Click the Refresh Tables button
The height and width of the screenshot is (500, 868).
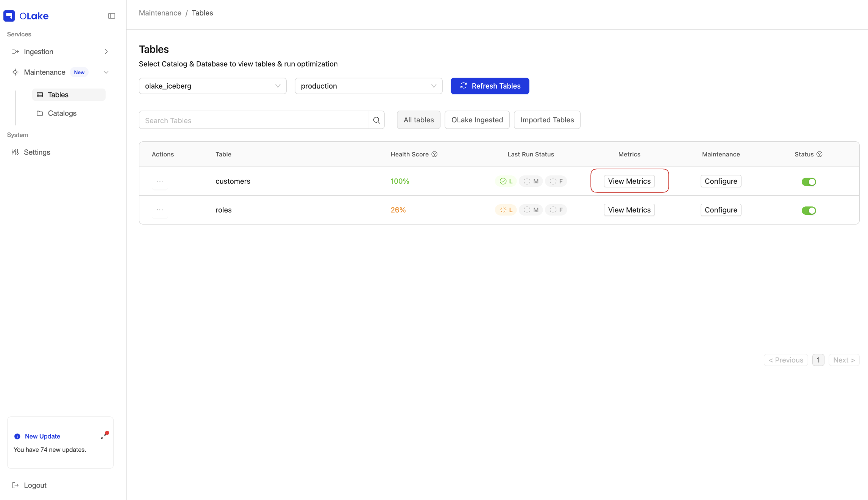coord(490,86)
